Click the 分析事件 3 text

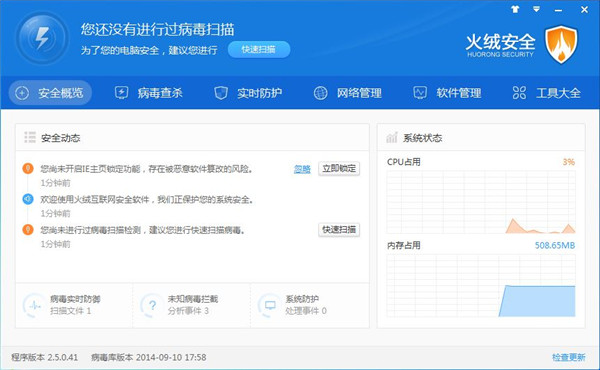(x=188, y=311)
